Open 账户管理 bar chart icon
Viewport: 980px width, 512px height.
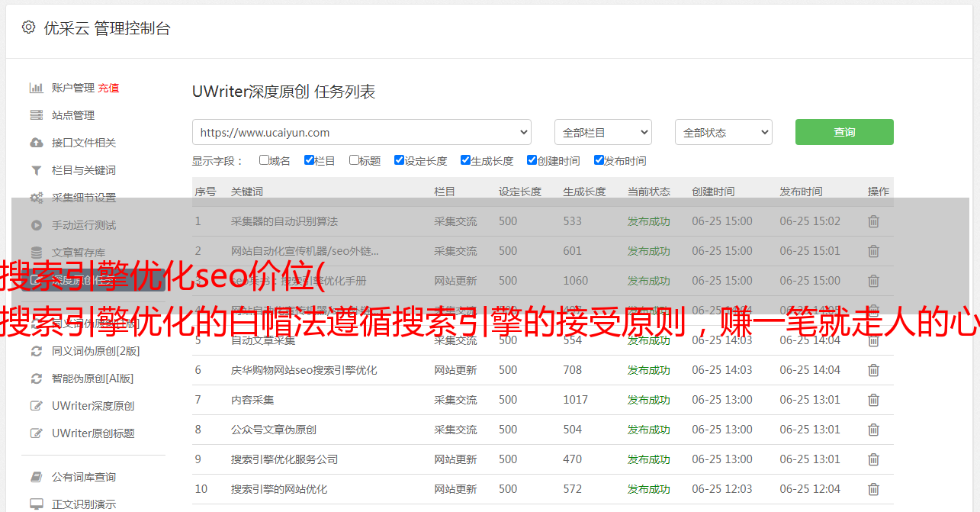(36, 88)
